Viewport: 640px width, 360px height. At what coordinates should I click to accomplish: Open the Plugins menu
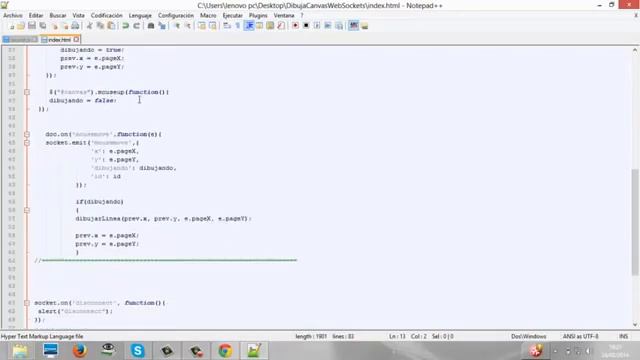tap(258, 16)
